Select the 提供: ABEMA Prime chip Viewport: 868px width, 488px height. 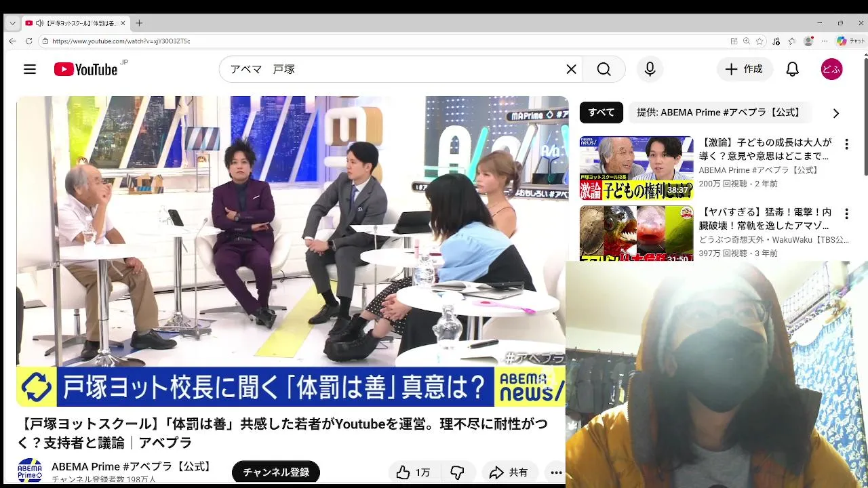click(719, 113)
